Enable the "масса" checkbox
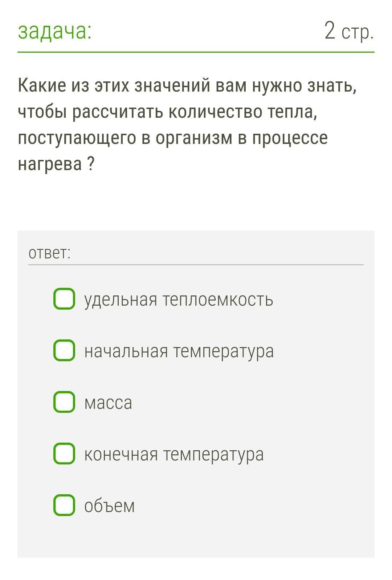Viewport: 392px width, 580px height. click(64, 402)
